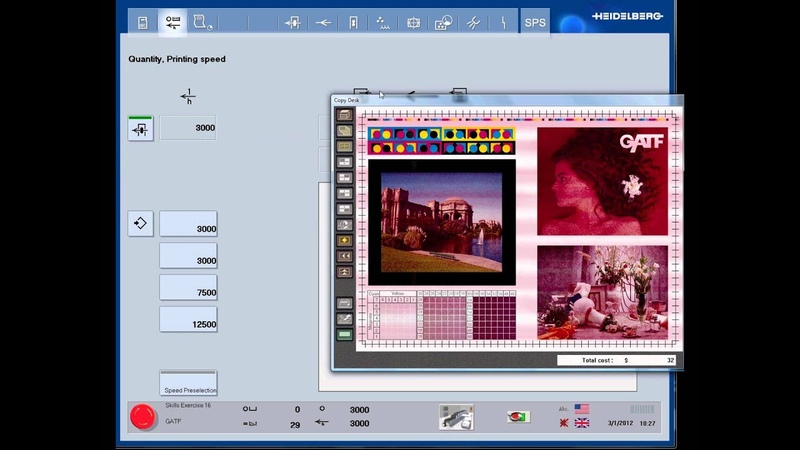Click the press machine thumbnail in status bar
The image size is (800, 450).
point(456,417)
